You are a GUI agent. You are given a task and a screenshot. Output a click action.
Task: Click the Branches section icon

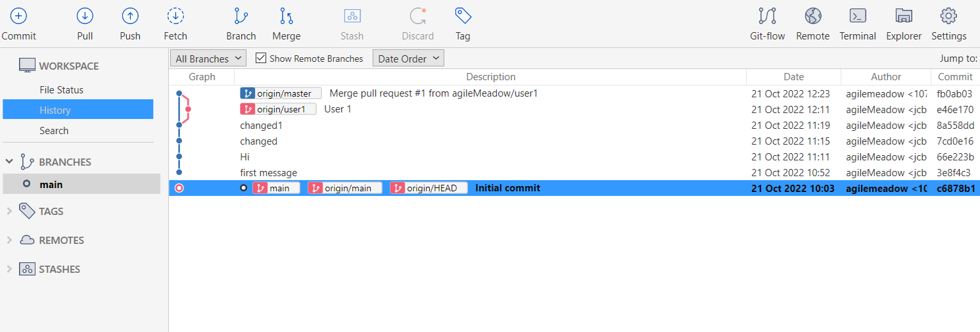[27, 162]
